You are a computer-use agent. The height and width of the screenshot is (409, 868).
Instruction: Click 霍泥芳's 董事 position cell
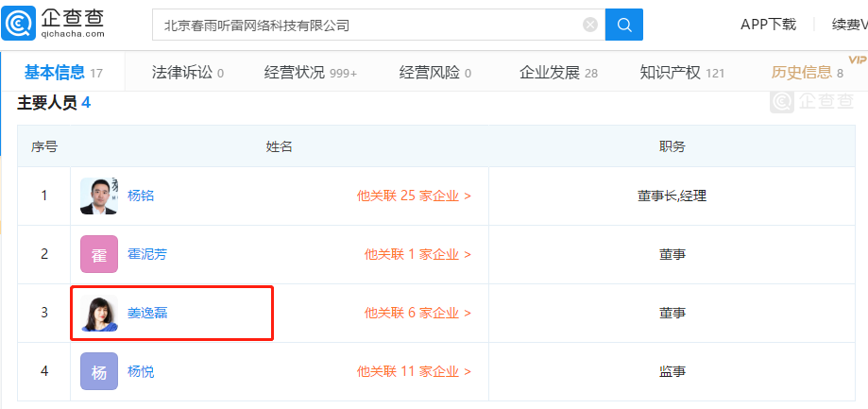pyautogui.click(x=672, y=254)
